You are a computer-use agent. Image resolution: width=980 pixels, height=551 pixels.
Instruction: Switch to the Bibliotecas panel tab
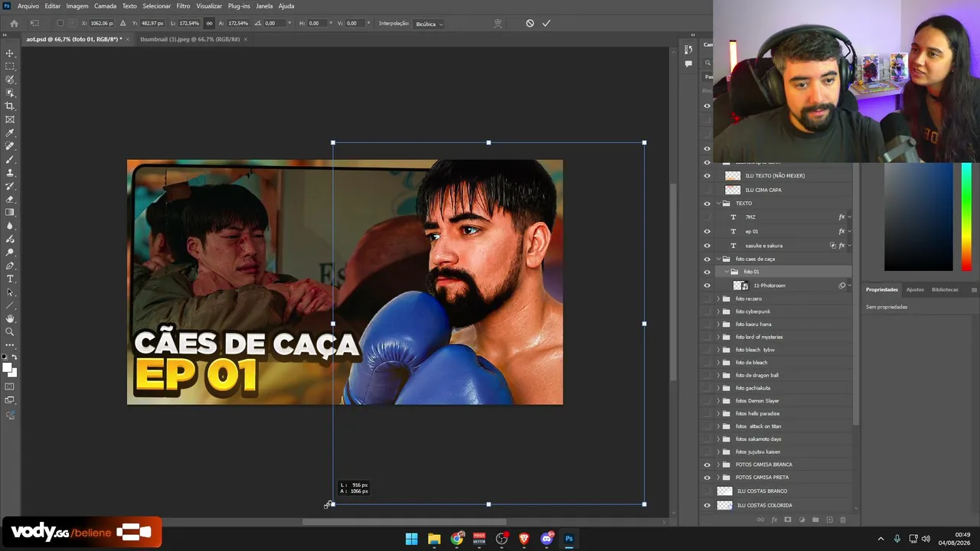coord(945,290)
